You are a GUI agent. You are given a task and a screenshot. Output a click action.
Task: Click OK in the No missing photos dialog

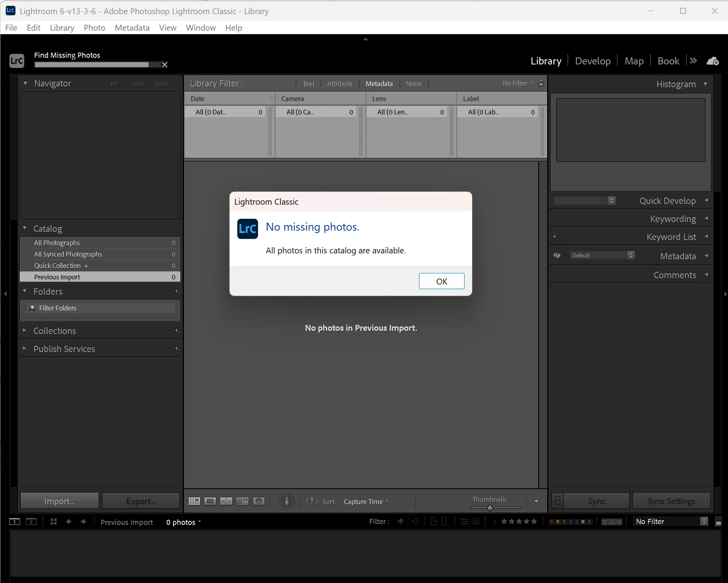click(x=441, y=281)
